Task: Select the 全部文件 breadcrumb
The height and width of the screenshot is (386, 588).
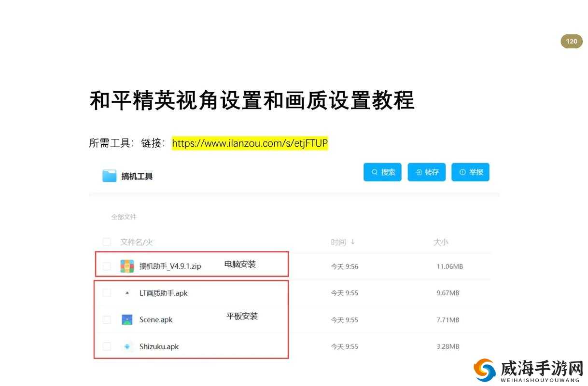Action: [x=124, y=217]
